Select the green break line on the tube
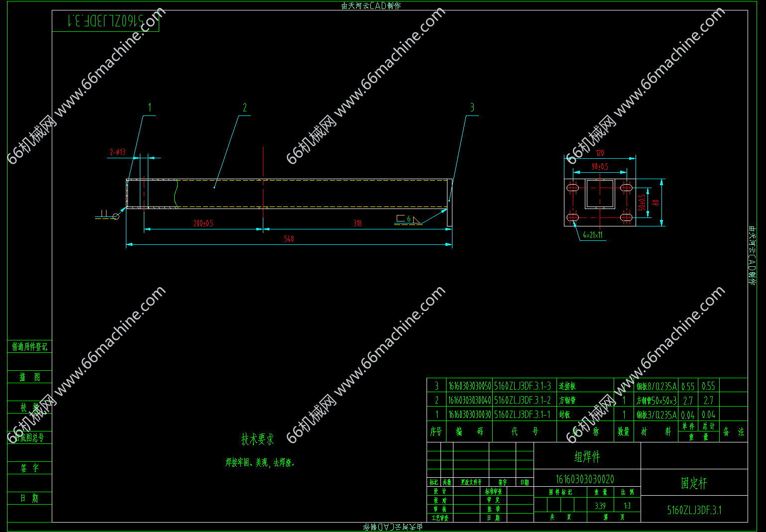Screen dimensions: 766x532 pyautogui.click(x=176, y=194)
